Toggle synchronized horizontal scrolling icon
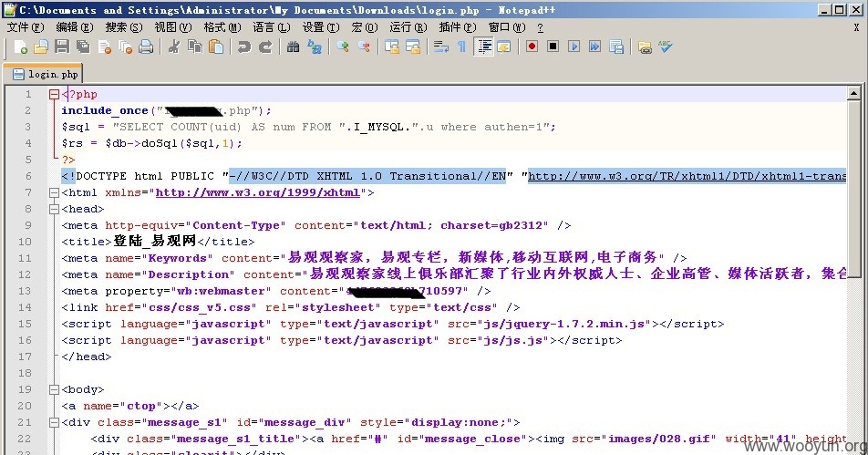 tap(413, 47)
